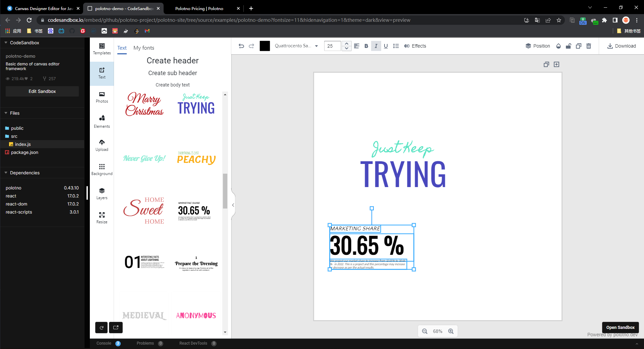Collapse the Dependencies section
Screen dimensions: 644x349
pyautogui.click(x=6, y=173)
